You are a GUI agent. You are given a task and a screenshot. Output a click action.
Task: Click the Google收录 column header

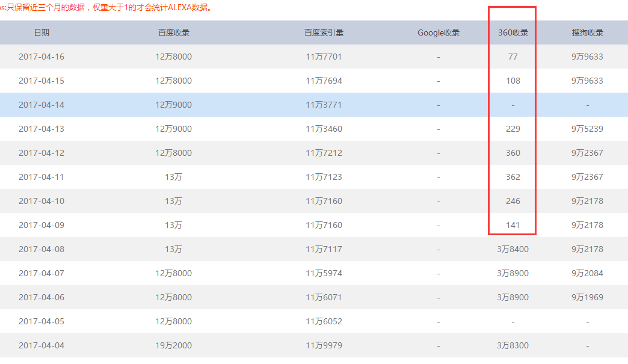[439, 32]
